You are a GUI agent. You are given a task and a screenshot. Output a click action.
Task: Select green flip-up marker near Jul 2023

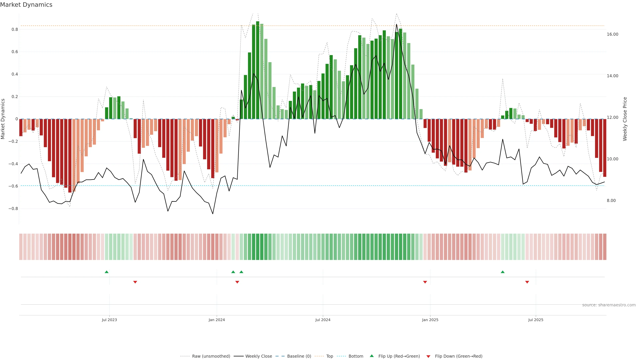click(106, 272)
